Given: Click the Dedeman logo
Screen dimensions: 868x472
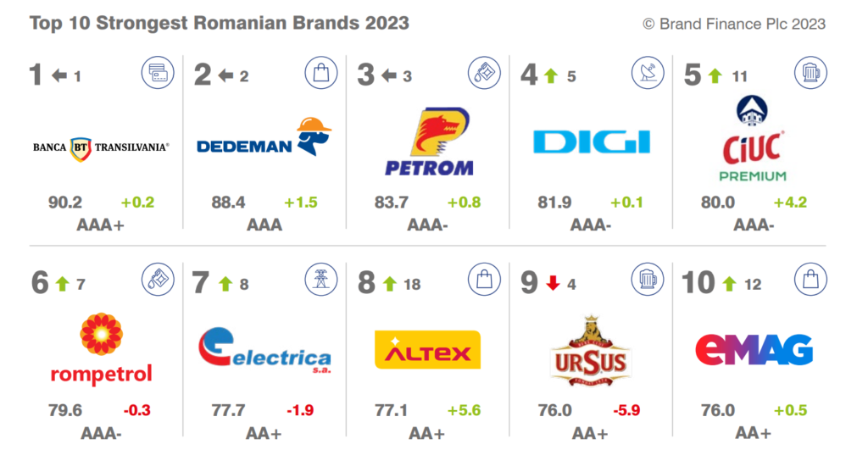Looking at the screenshot, I should pos(264,137).
